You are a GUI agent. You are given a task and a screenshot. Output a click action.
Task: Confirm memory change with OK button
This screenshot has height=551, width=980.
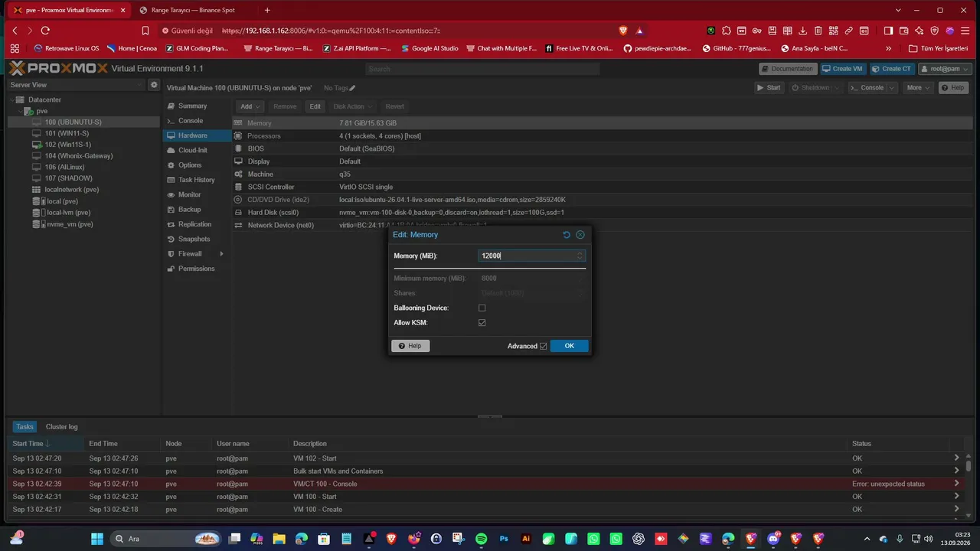[569, 346]
